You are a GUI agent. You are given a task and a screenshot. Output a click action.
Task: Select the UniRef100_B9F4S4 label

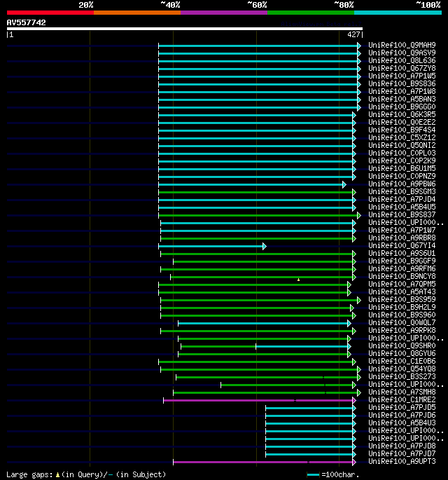tap(402, 130)
